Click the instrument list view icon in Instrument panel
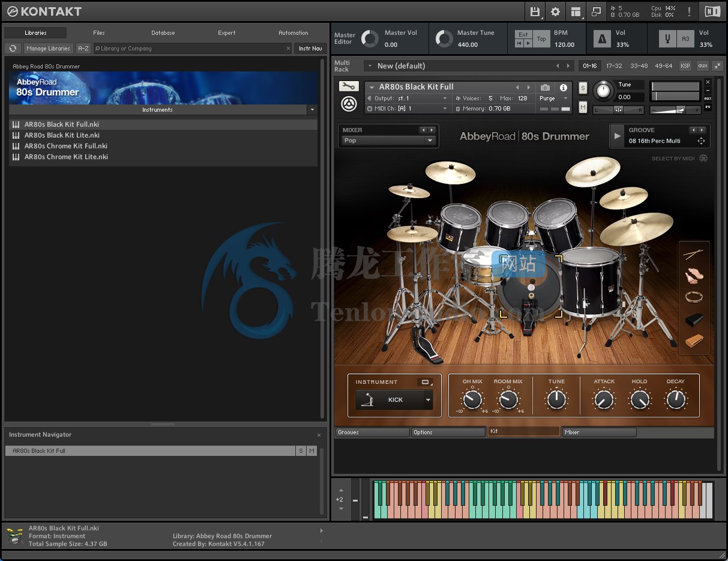This screenshot has width=728, height=561. coord(426,382)
